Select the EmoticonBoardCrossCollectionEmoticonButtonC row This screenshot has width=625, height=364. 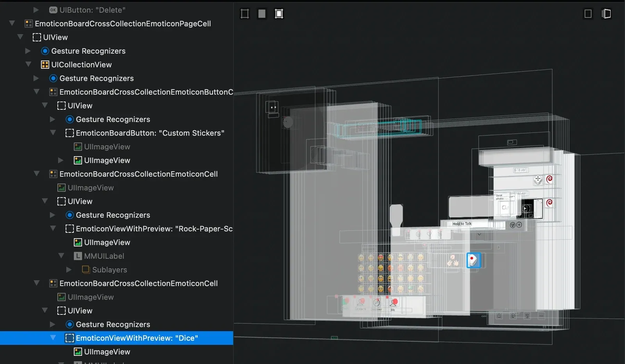(x=117, y=92)
